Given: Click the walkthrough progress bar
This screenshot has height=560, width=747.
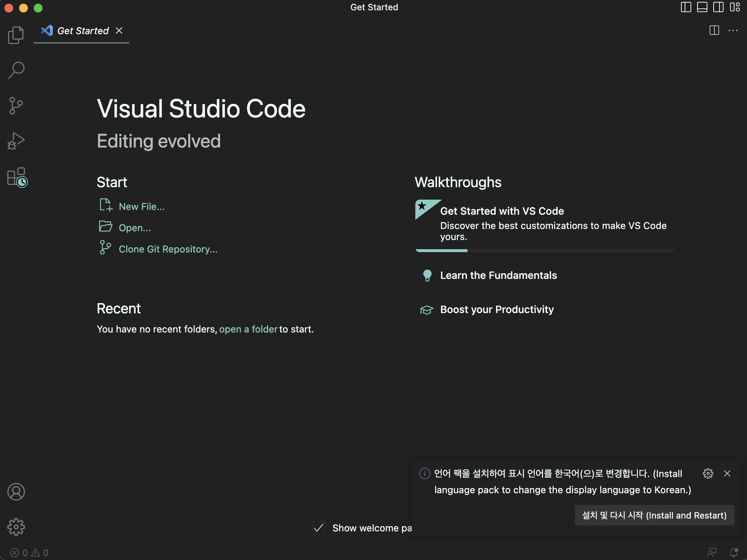Looking at the screenshot, I should coord(545,251).
